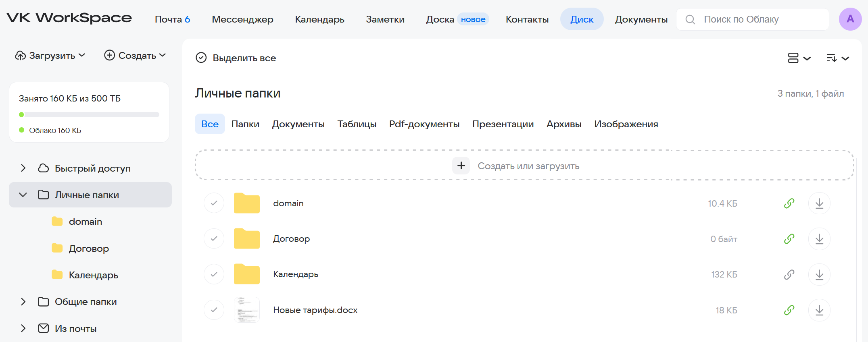The height and width of the screenshot is (342, 868).
Task: Download the domain folder
Action: coord(819,203)
